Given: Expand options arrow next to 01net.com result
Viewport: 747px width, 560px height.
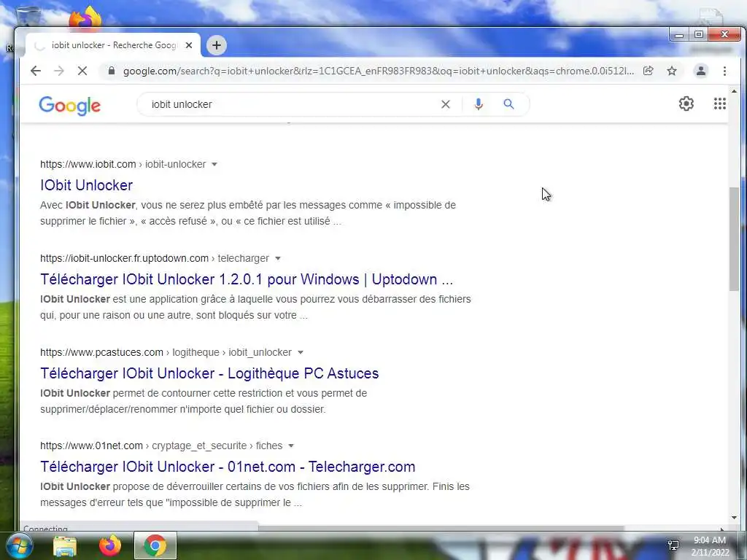Looking at the screenshot, I should click(291, 446).
